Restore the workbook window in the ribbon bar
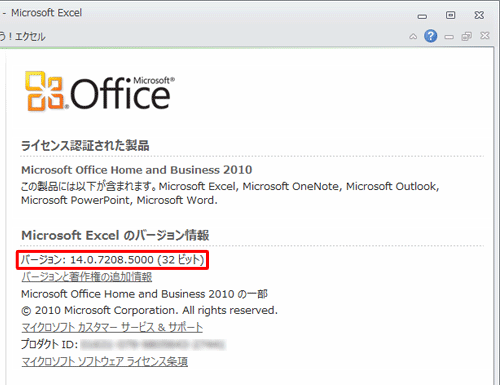This screenshot has width=500, height=385. [x=467, y=36]
